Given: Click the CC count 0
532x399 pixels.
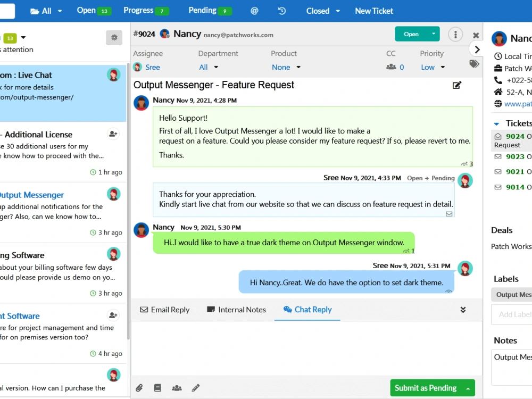Looking at the screenshot, I should pos(402,67).
